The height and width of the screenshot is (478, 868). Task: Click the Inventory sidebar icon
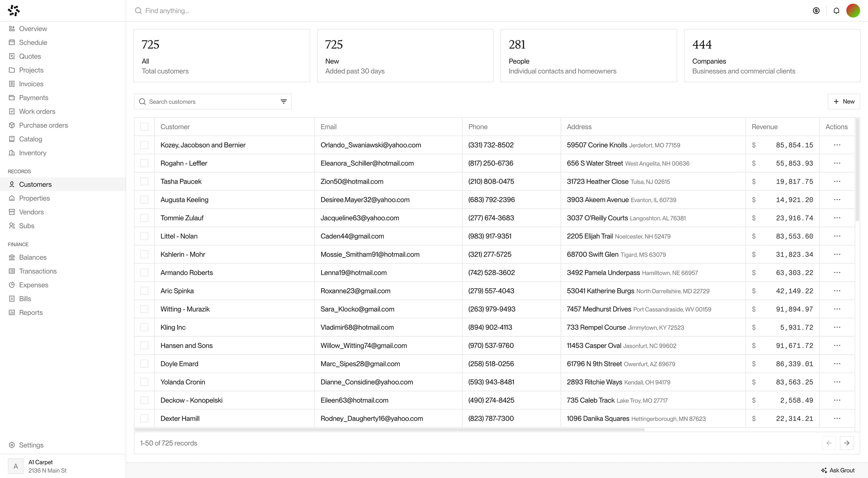click(12, 153)
